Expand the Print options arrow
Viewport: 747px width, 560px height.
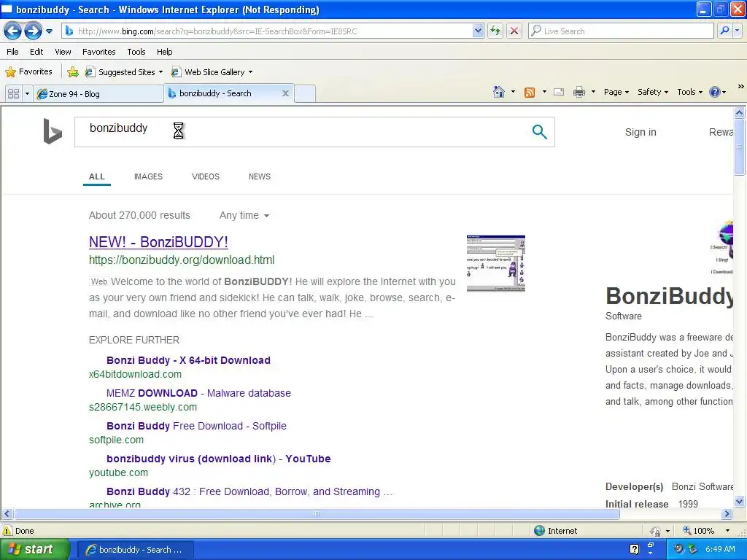click(593, 92)
